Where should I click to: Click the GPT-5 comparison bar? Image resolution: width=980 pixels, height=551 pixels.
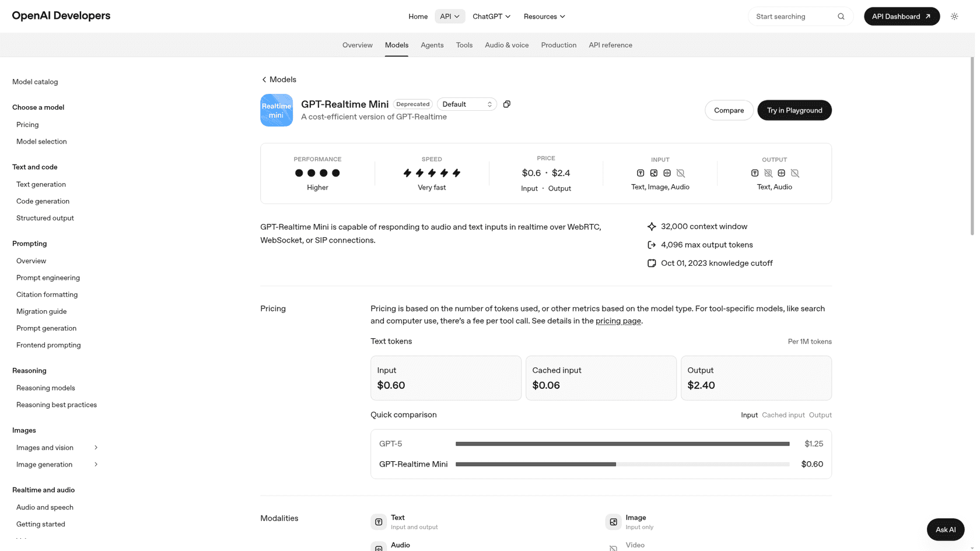click(x=622, y=444)
